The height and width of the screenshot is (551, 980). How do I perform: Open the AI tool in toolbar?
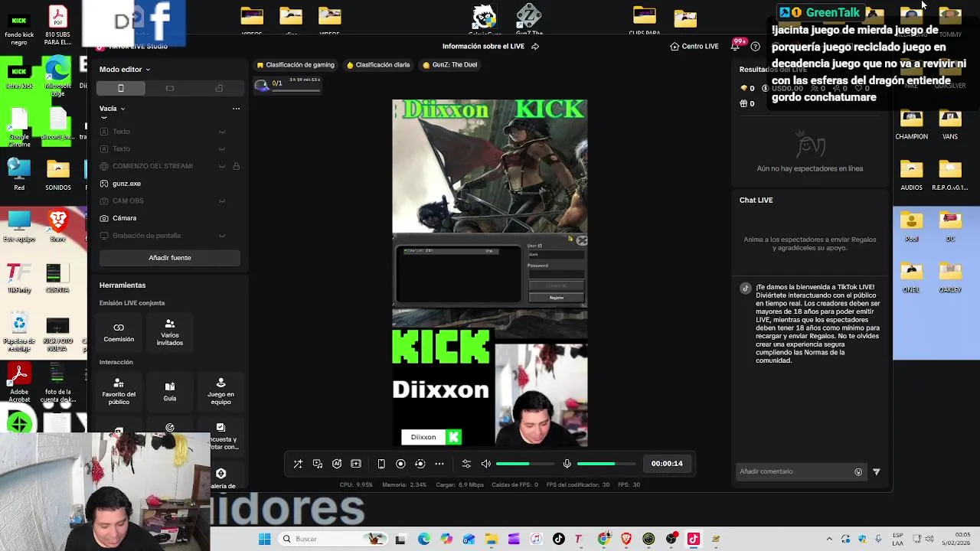tap(337, 464)
